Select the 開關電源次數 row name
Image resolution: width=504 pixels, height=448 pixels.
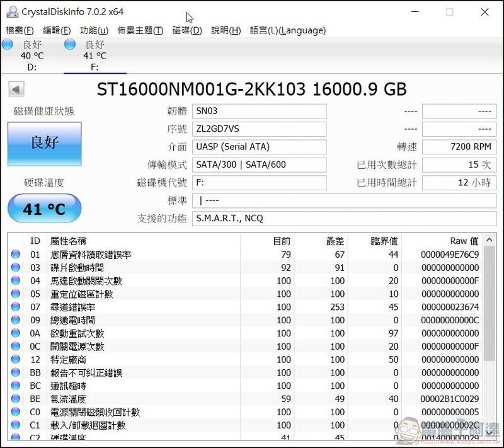77,347
